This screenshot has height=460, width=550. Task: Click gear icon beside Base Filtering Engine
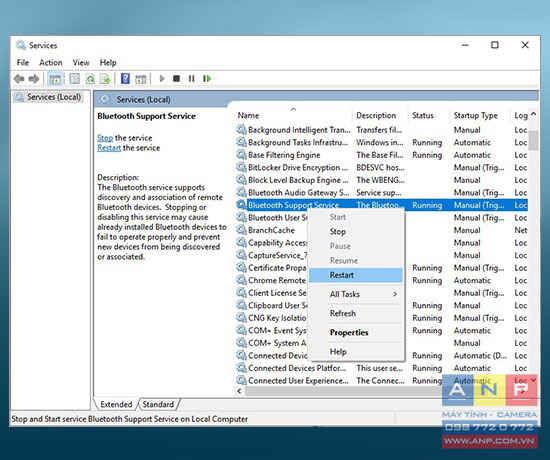click(241, 155)
